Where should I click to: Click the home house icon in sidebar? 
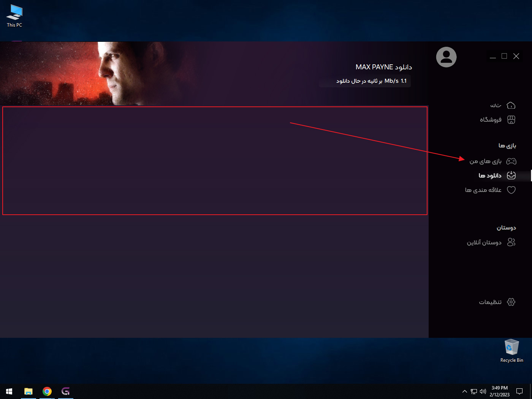click(511, 105)
